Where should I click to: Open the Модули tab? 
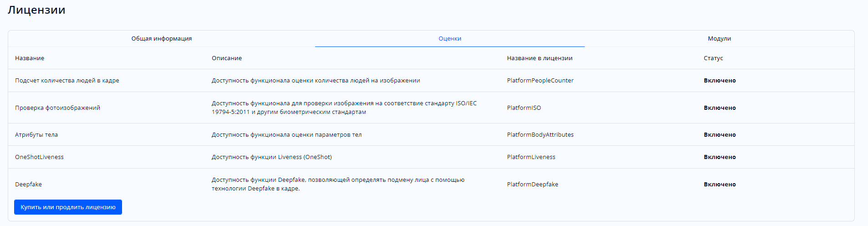click(x=719, y=39)
